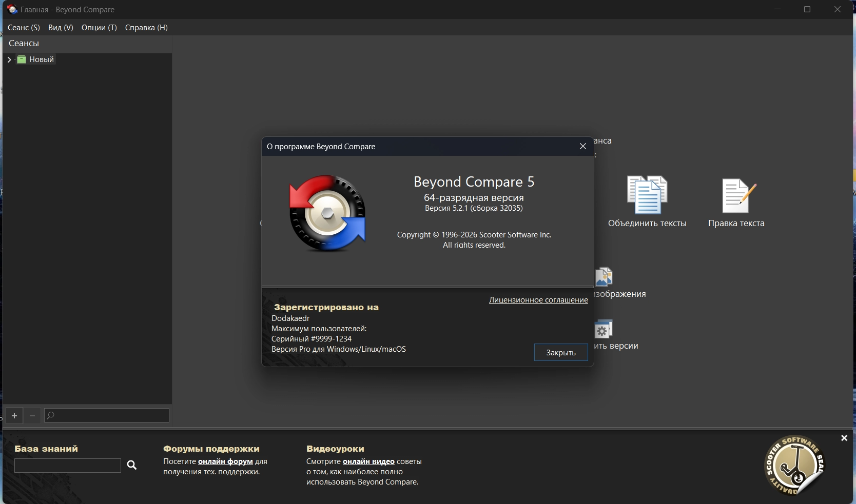Click the Beyond Compare logo in About dialog

tap(327, 213)
